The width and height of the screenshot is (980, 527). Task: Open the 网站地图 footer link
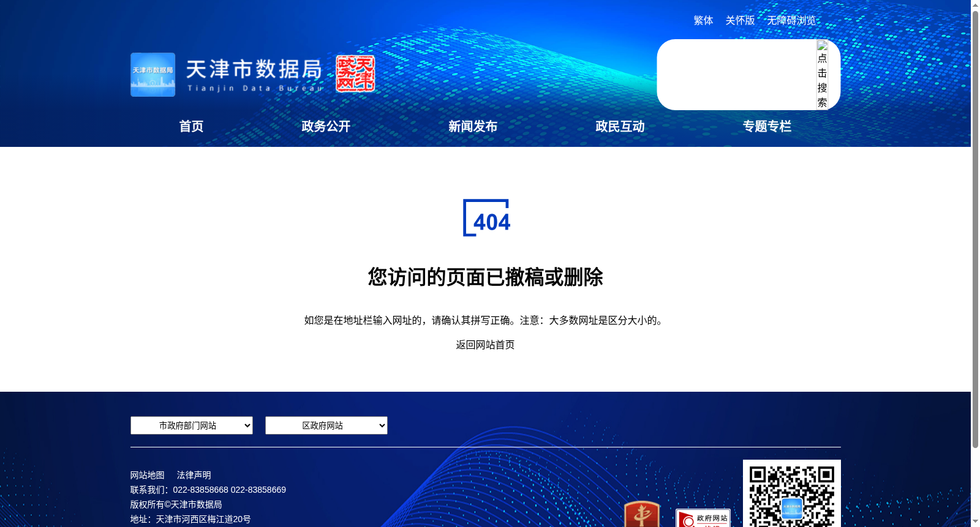point(148,475)
